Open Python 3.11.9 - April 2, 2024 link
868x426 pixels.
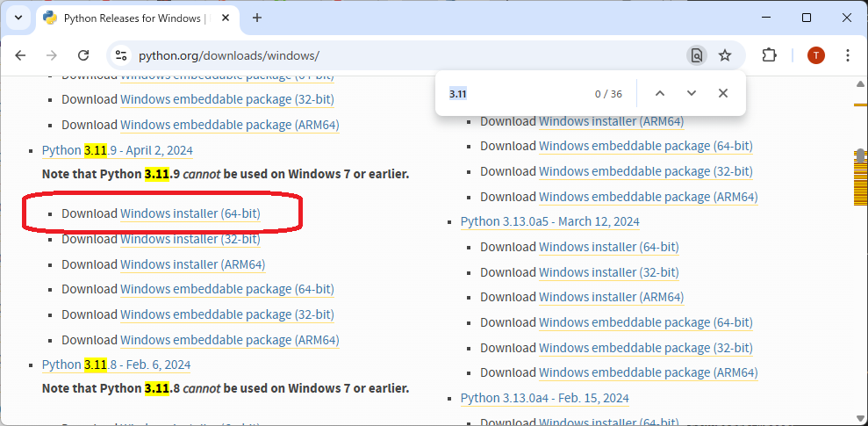pos(118,150)
